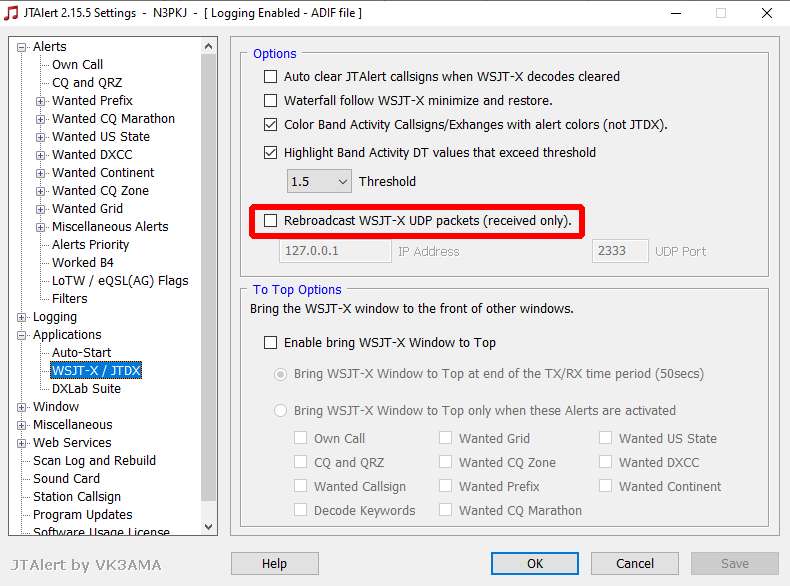The image size is (790, 586).
Task: Click the Help button
Action: click(275, 563)
